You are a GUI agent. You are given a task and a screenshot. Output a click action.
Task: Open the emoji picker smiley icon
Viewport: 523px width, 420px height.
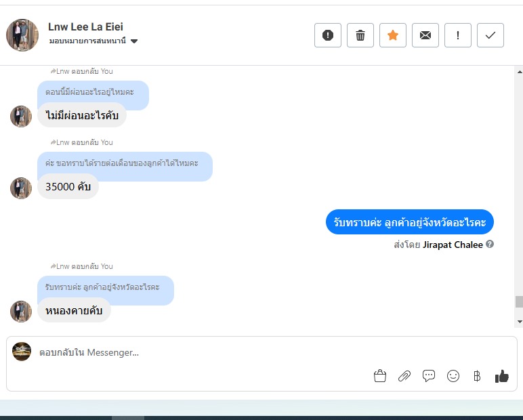tap(453, 376)
